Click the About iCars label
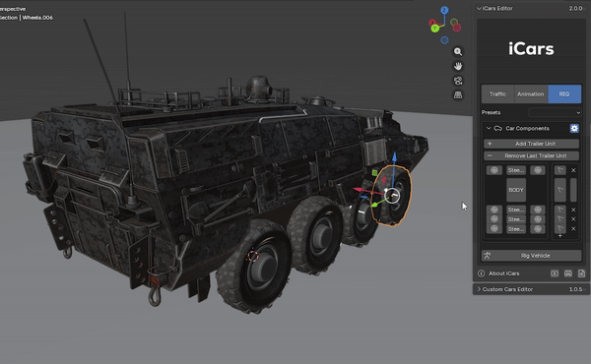The width and height of the screenshot is (591, 364). pos(504,273)
